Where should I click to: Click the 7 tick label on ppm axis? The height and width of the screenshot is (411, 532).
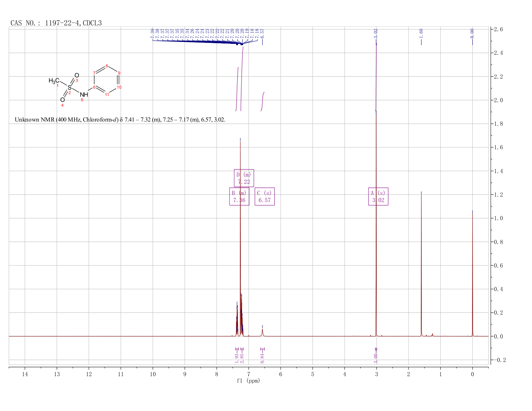tap(249, 374)
